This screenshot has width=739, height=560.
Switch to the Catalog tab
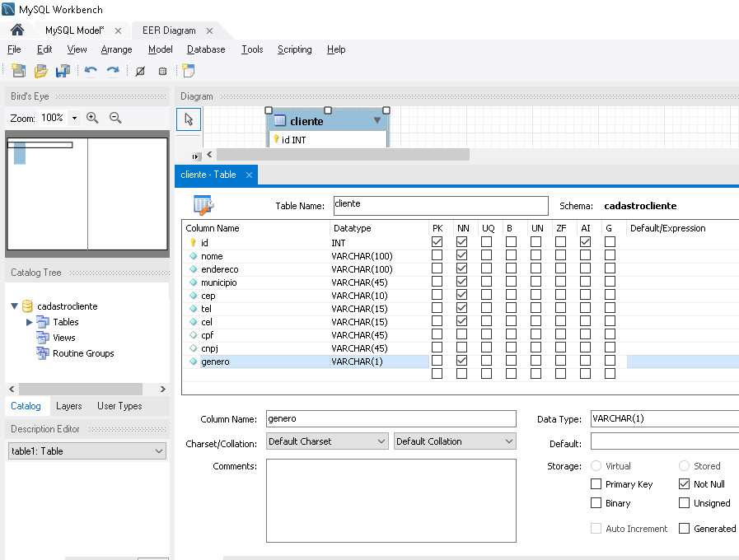pos(26,406)
